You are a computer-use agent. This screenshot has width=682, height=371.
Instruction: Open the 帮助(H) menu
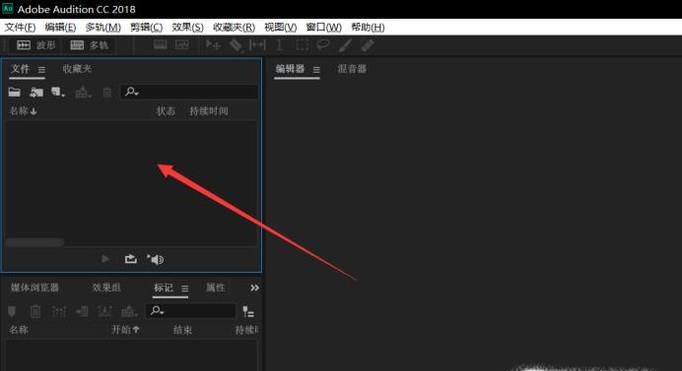coord(368,27)
